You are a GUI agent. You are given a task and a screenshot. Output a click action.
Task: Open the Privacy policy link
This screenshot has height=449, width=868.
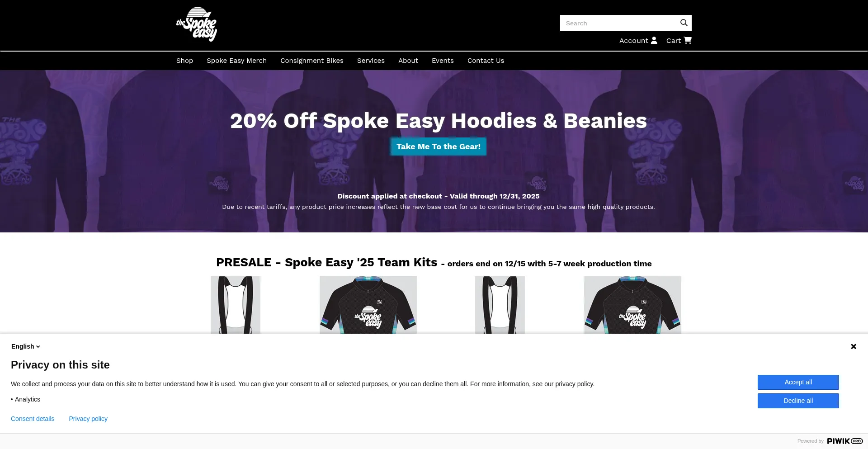(88, 419)
